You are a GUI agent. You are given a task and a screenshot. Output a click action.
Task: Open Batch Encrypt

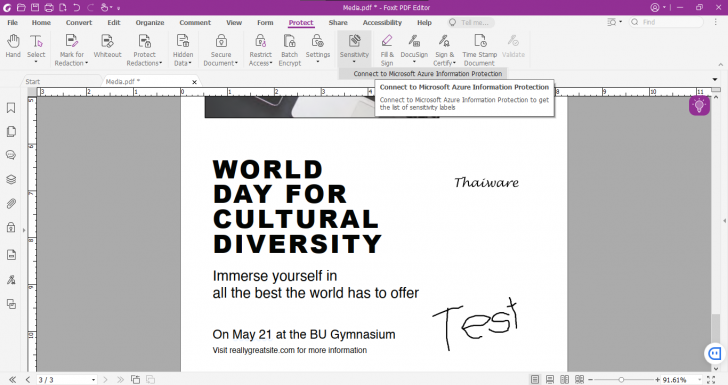289,50
